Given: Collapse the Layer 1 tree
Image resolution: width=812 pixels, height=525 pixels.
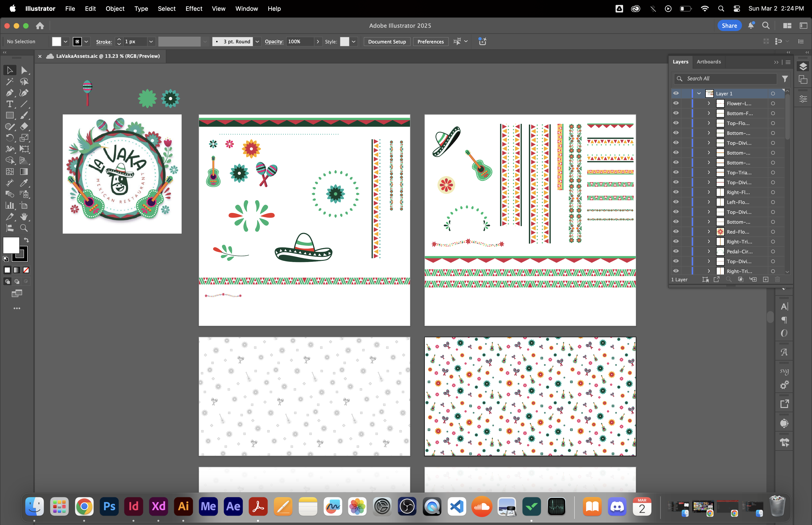Looking at the screenshot, I should [699, 93].
